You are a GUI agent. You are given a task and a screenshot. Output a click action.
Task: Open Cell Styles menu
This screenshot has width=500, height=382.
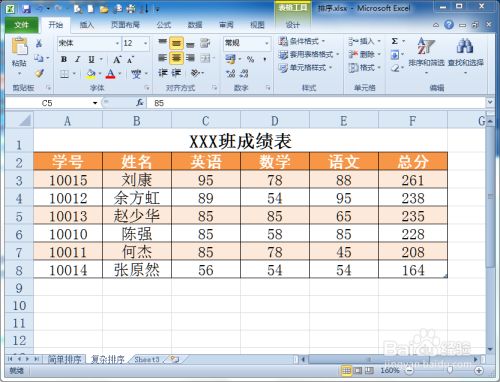click(305, 68)
